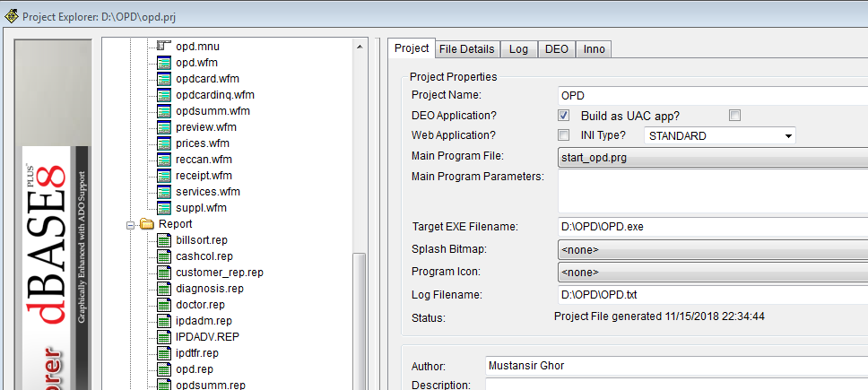Select doctor.rep file name in tree

point(200,305)
